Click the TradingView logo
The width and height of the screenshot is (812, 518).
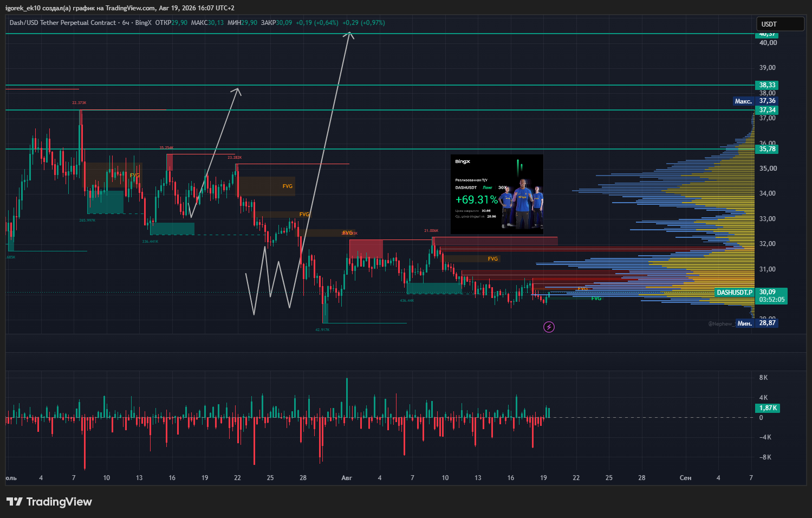49,502
